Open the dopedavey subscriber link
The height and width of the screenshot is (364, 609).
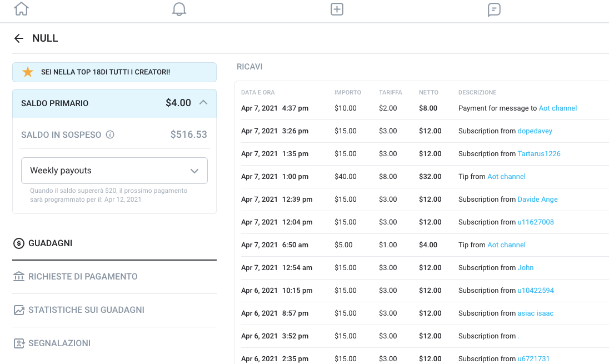click(535, 131)
